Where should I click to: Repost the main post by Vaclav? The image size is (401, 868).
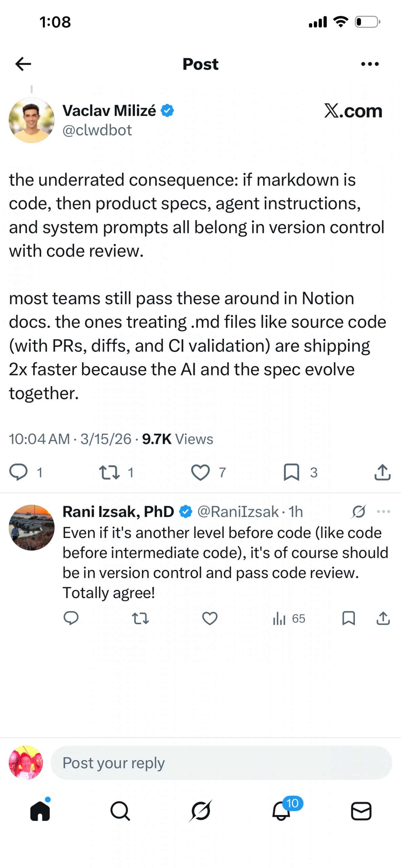[109, 472]
